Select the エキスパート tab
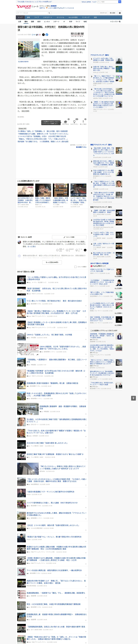138x644 pixels. pos(48,17)
